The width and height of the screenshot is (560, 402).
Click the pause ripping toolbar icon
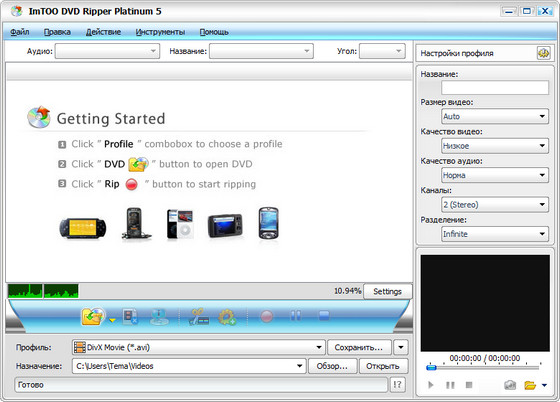[295, 316]
